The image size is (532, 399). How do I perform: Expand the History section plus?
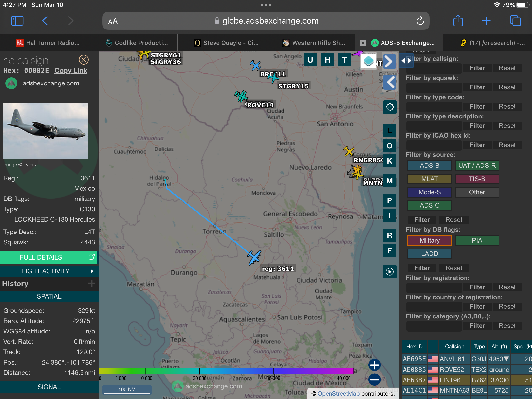[92, 283]
